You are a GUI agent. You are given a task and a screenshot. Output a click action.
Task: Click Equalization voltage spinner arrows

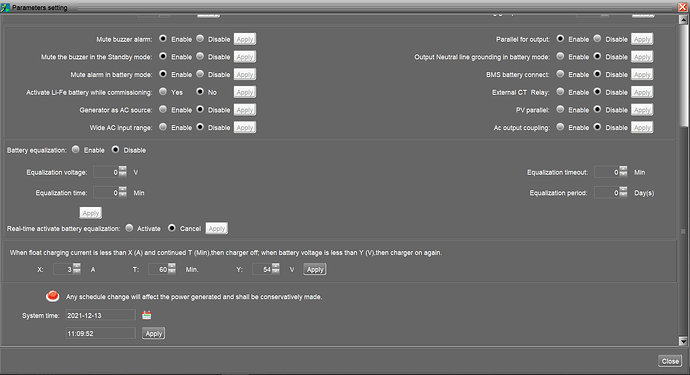123,171
